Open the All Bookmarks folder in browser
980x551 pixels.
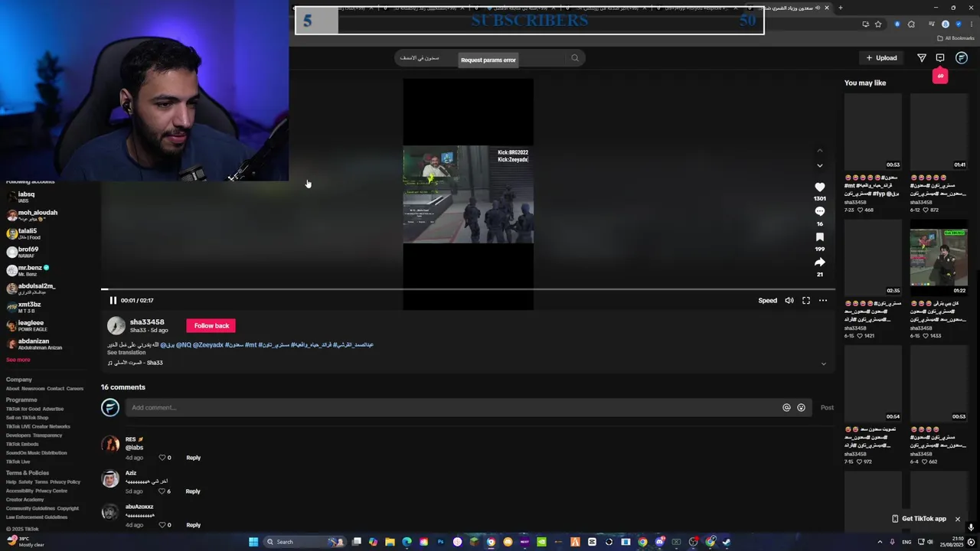coord(956,38)
